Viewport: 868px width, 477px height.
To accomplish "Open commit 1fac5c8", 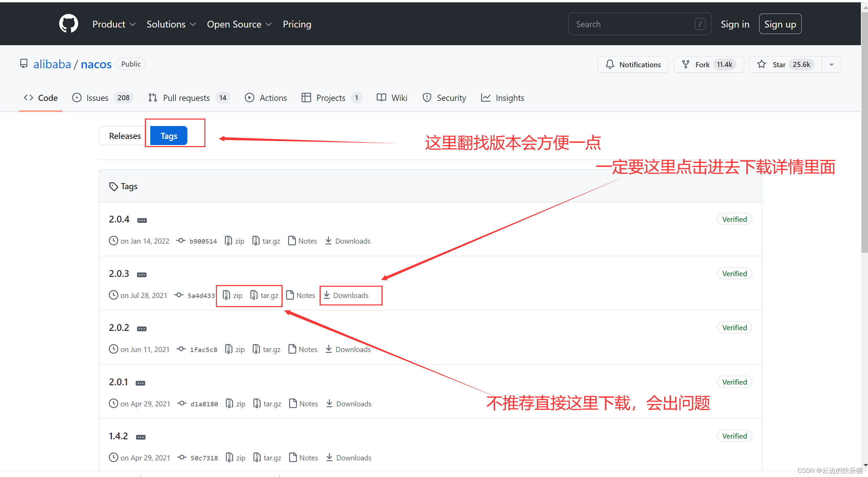I will [203, 350].
